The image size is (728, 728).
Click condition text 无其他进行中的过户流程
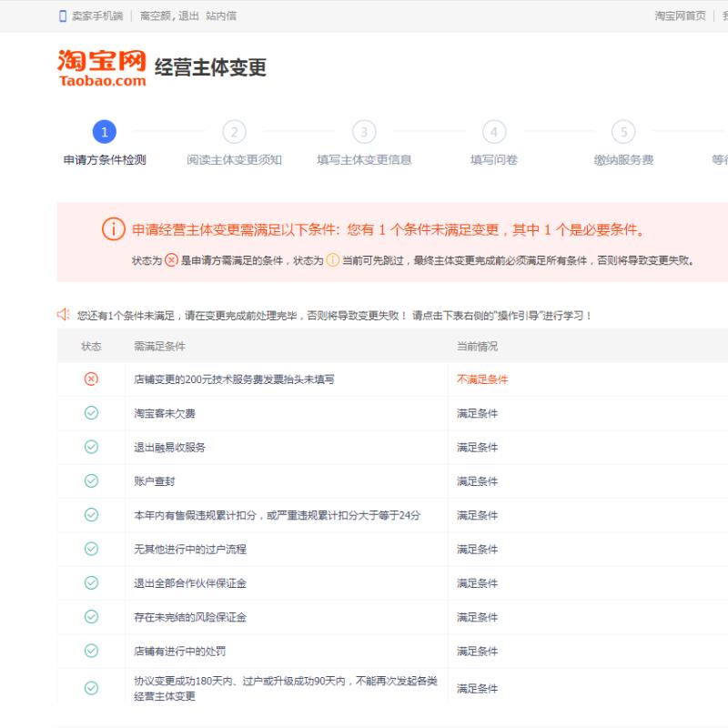tap(190, 550)
